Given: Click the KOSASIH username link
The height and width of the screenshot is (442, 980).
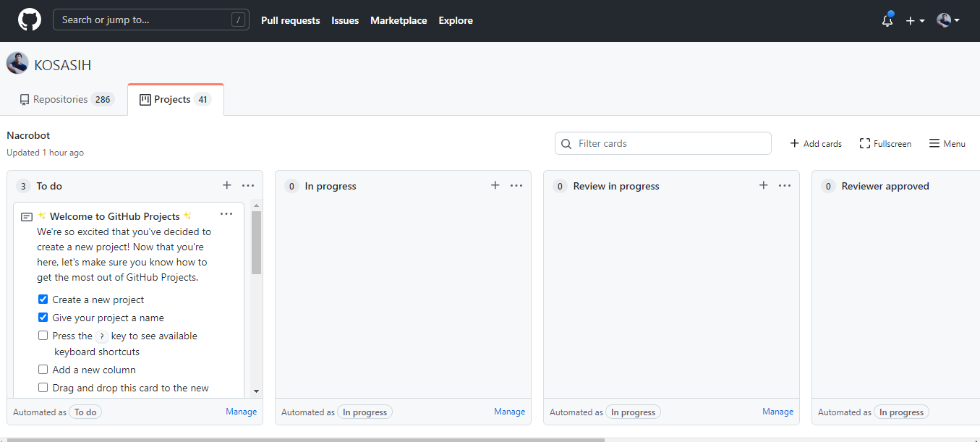Looking at the screenshot, I should [63, 65].
